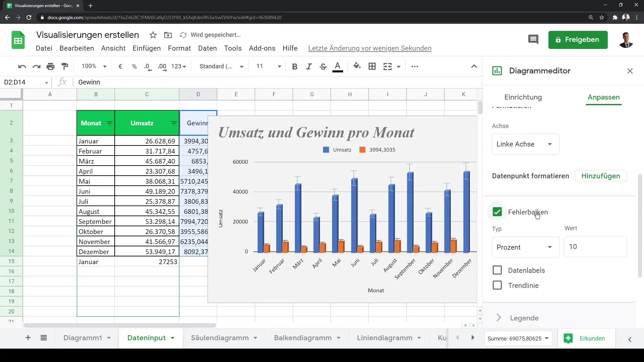This screenshot has width=644, height=362.
Task: Open font size 11 dropdown
Action: click(268, 66)
